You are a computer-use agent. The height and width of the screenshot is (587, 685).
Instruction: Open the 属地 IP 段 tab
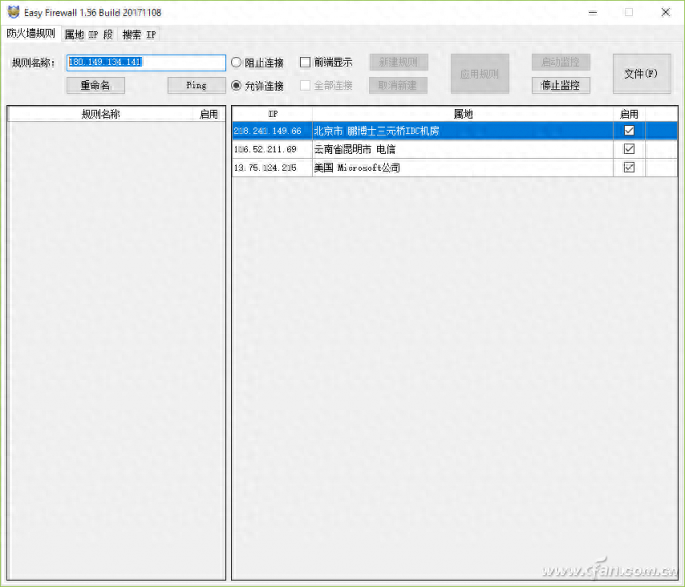tap(88, 34)
